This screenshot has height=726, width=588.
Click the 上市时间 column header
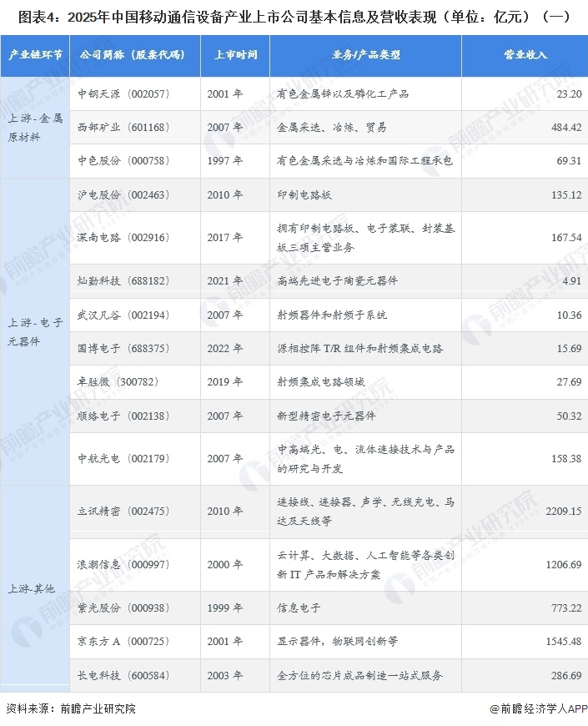point(235,55)
